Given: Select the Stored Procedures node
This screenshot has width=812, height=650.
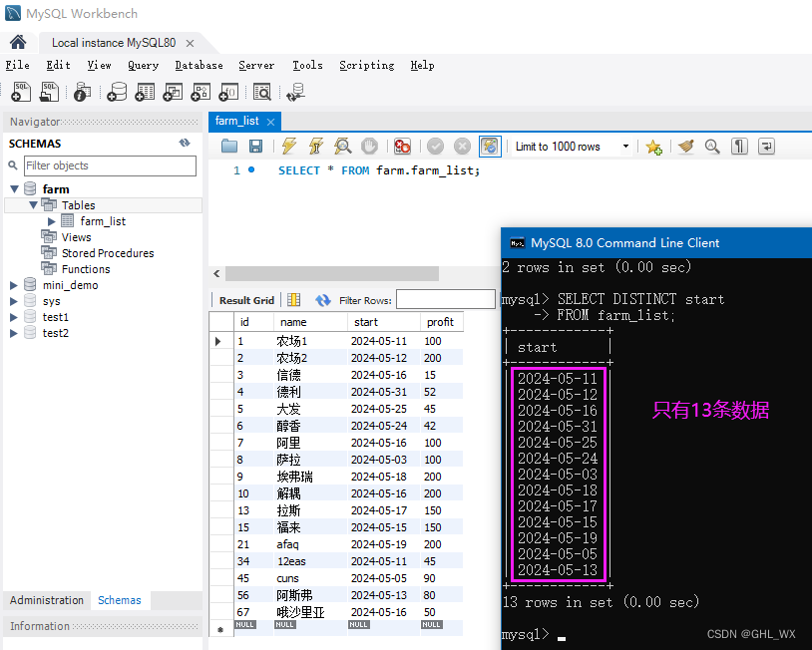Looking at the screenshot, I should pyautogui.click(x=108, y=253).
